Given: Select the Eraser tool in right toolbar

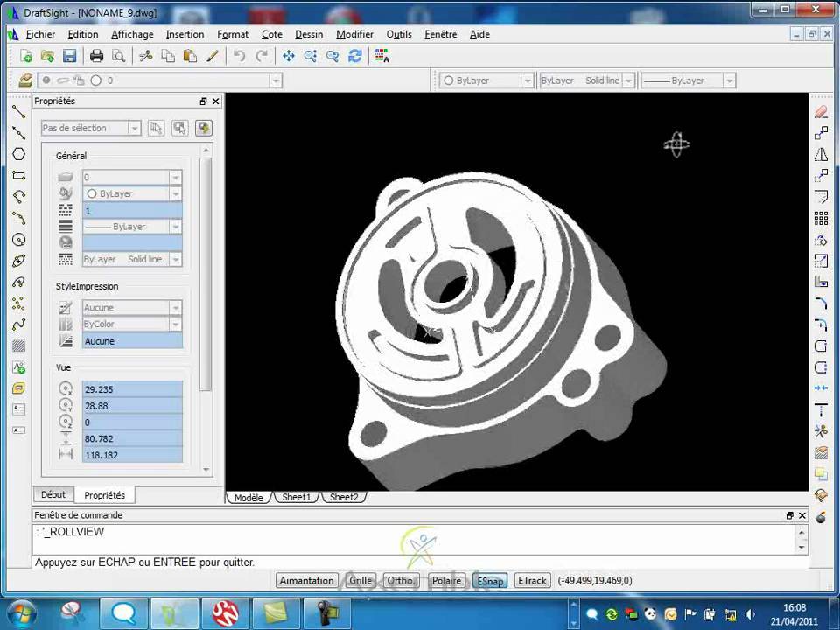Looking at the screenshot, I should point(821,112).
